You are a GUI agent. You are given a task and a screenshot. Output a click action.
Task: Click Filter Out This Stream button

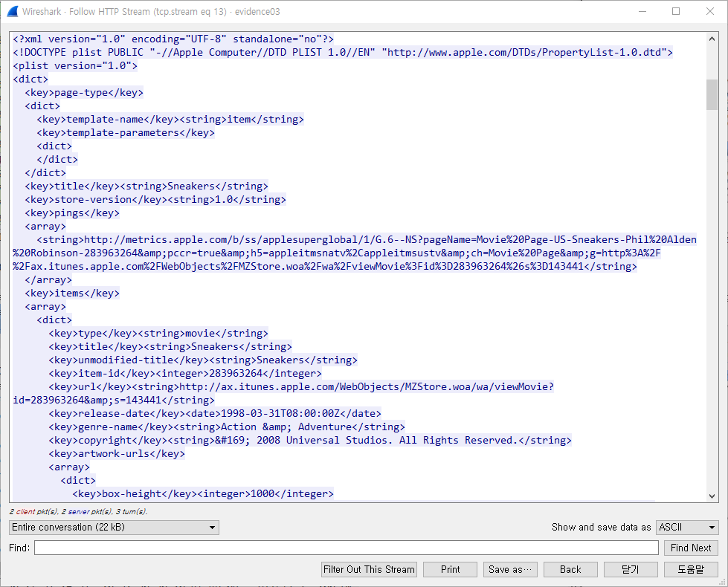coord(369,569)
